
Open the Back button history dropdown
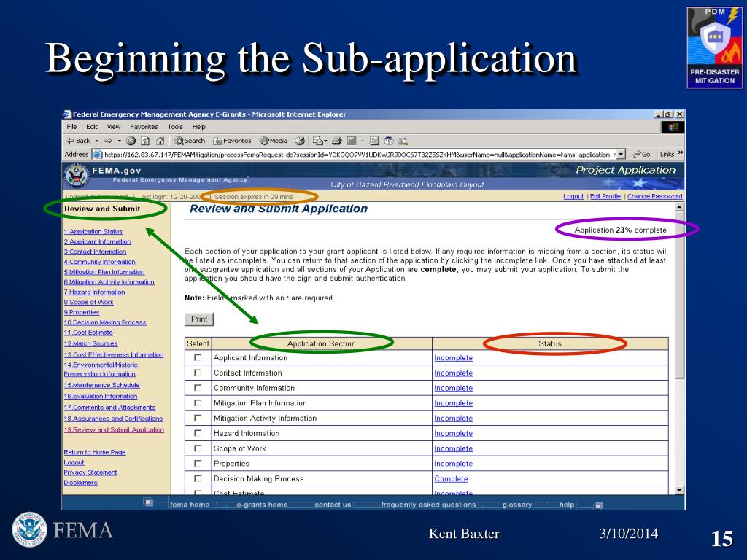(x=97, y=141)
